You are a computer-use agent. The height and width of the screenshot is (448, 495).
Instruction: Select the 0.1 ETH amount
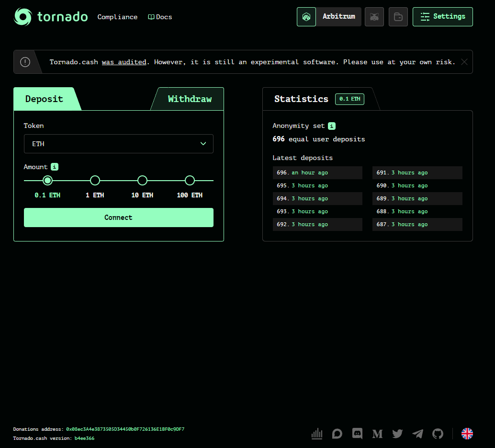click(48, 181)
